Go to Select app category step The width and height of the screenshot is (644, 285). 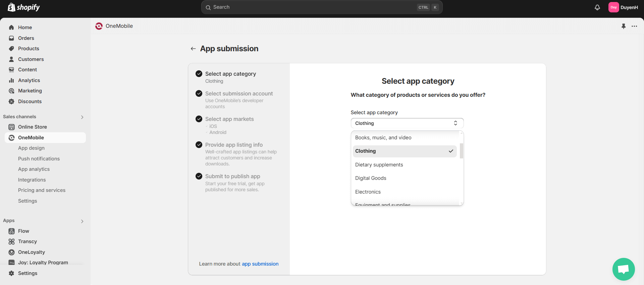tap(231, 74)
